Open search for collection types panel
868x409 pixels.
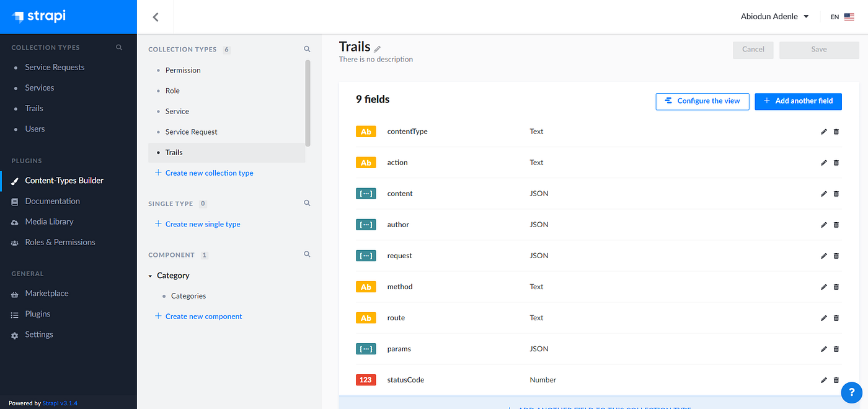coord(307,48)
